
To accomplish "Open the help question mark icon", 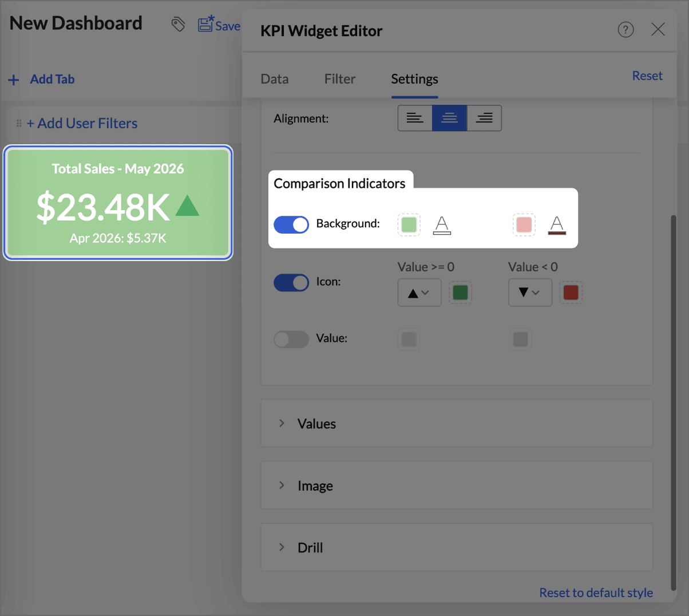I will click(x=625, y=29).
